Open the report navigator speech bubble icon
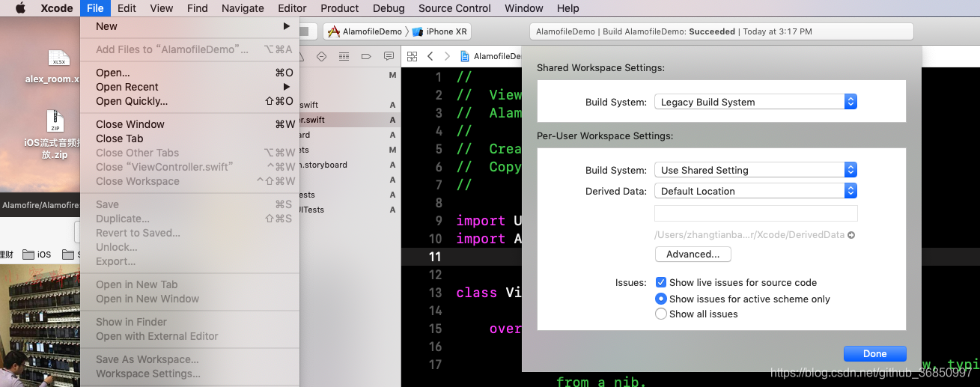The height and width of the screenshot is (387, 980). pos(389,56)
